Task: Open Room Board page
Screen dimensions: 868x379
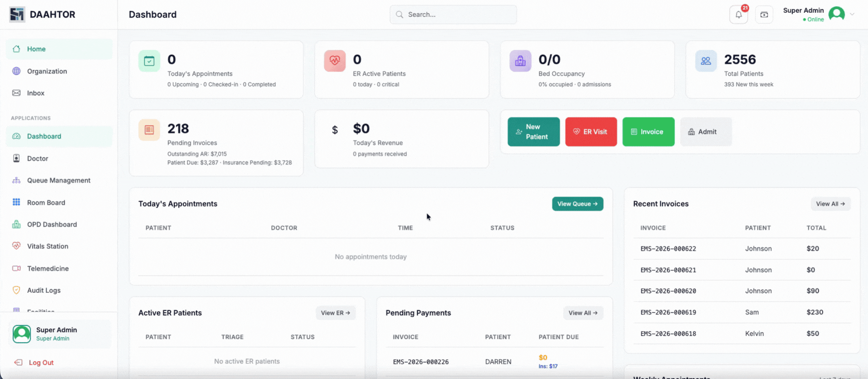Action: [59, 202]
